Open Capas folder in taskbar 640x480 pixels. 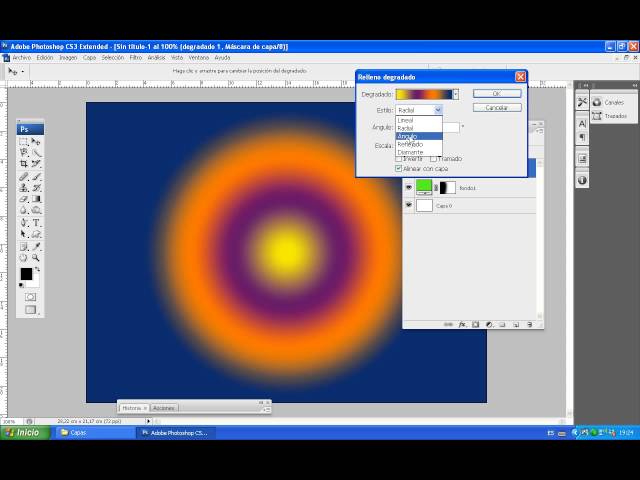95,433
